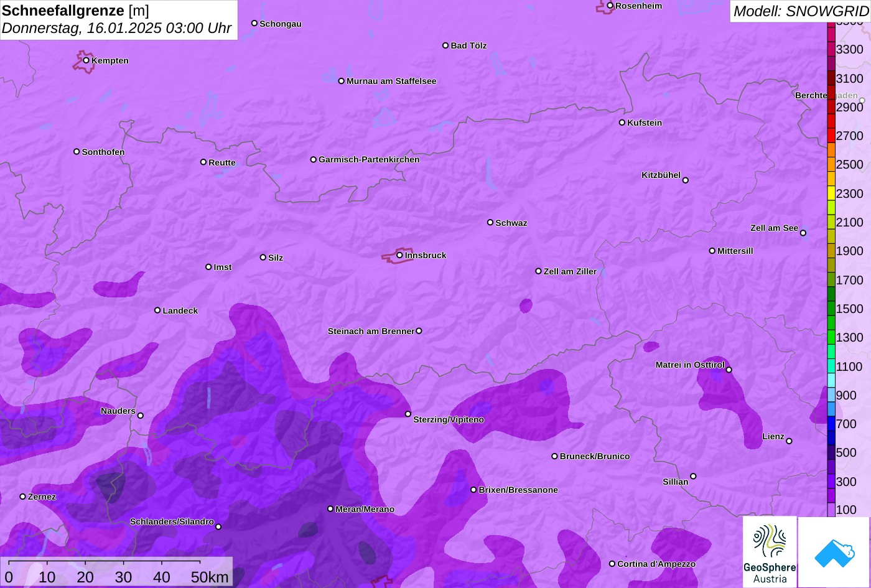Select the Sterzing/Vipiteno label

(x=449, y=420)
